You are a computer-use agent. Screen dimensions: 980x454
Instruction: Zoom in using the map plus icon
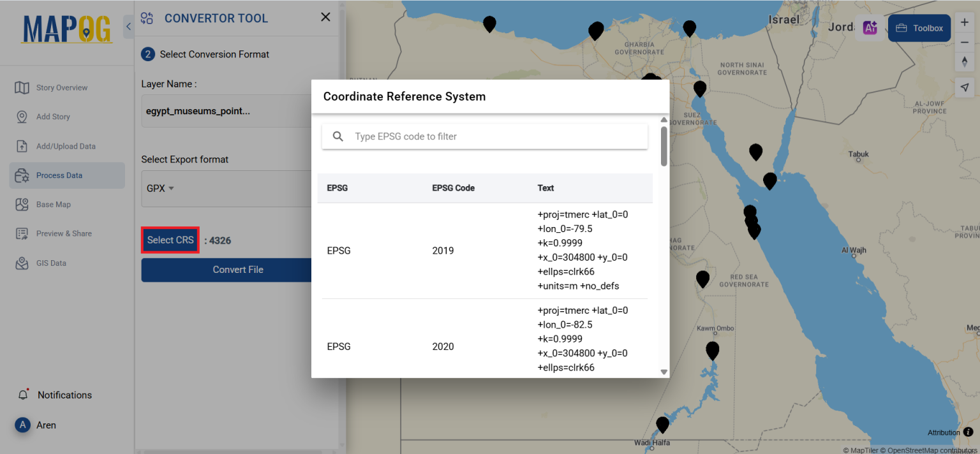click(965, 20)
